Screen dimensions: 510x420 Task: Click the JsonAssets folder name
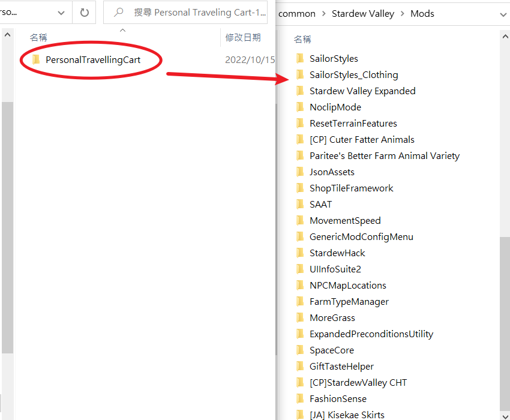(x=332, y=172)
